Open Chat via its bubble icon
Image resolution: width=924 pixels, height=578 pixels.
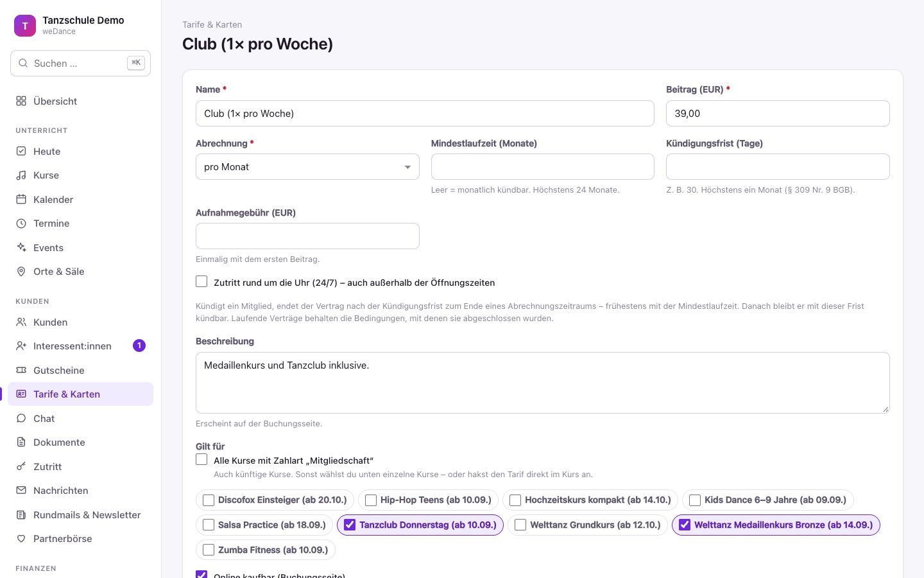tap(21, 418)
